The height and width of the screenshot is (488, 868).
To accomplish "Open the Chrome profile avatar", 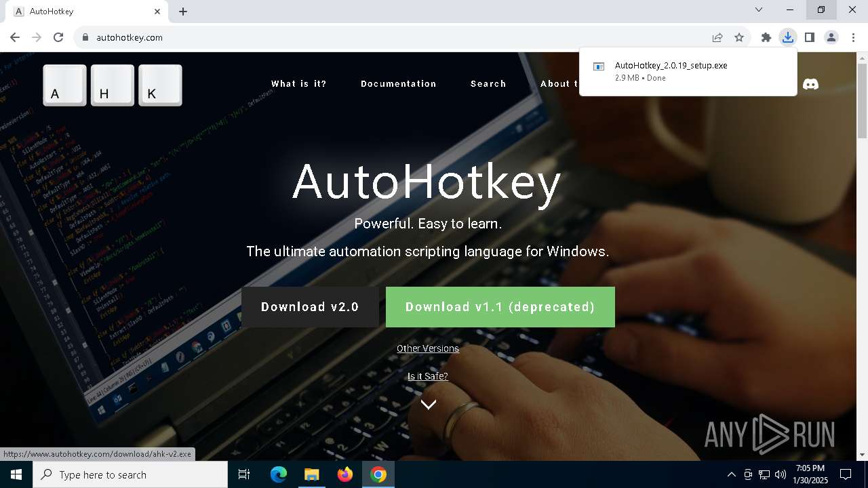I will point(831,37).
